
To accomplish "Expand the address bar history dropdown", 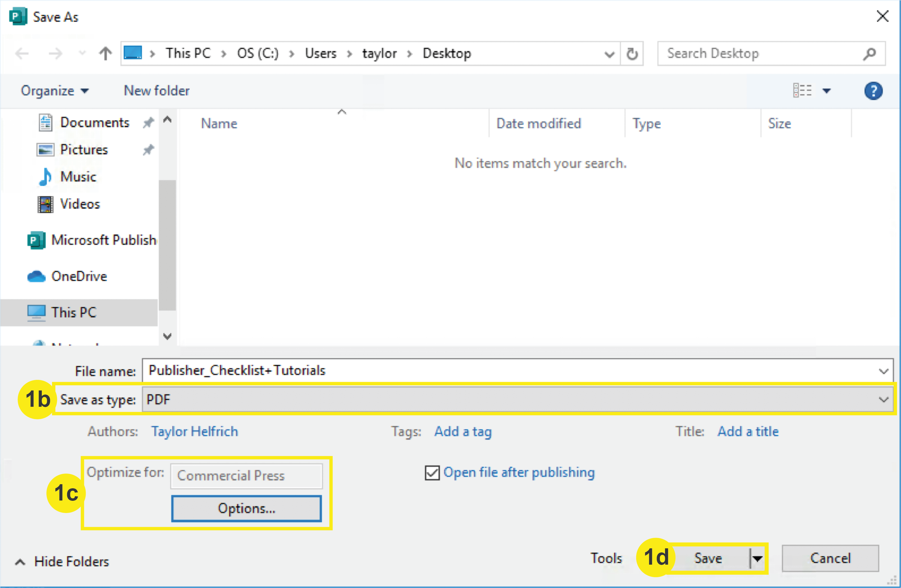I will 609,54.
